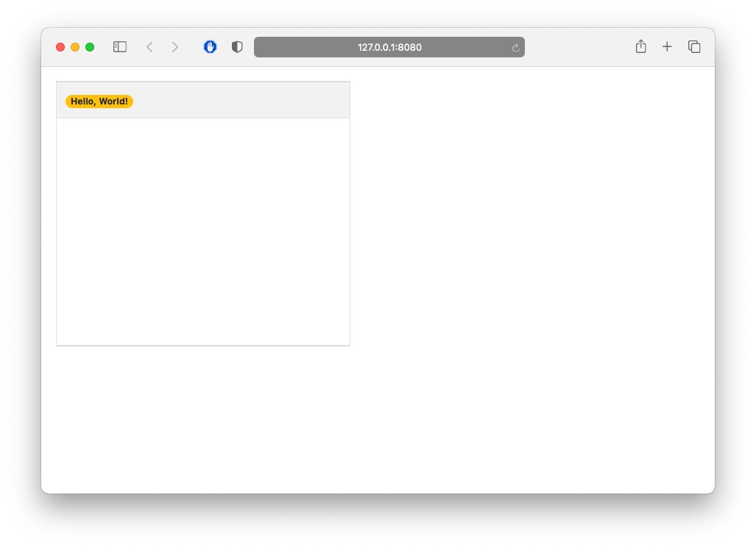The image size is (756, 548).
Task: Click the 127.0.0.1:8080 address field
Action: tap(389, 47)
